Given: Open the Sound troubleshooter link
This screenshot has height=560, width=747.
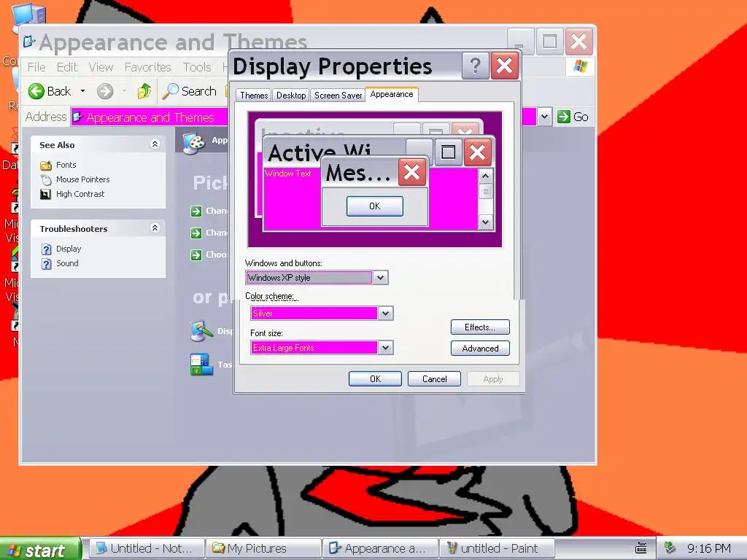Looking at the screenshot, I should pos(67,263).
